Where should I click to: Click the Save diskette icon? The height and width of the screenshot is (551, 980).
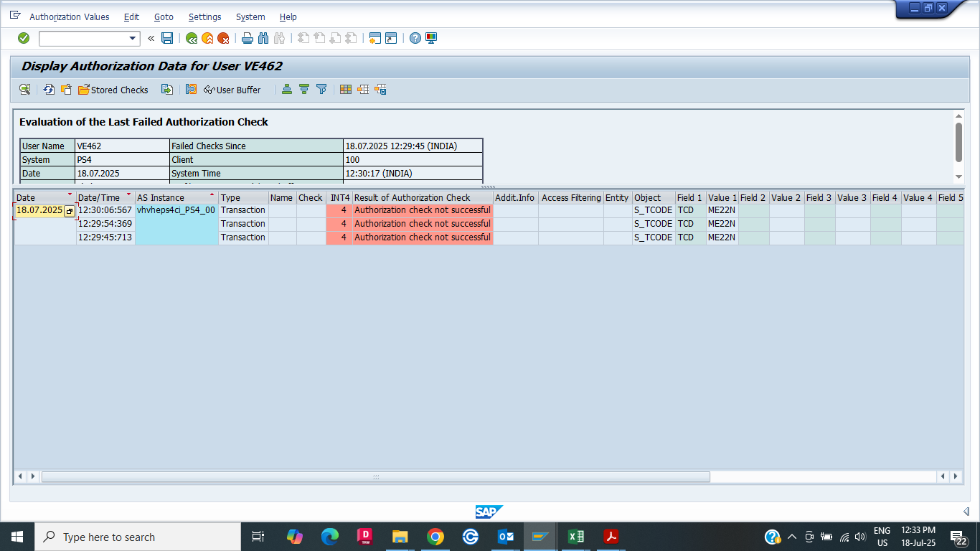167,38
